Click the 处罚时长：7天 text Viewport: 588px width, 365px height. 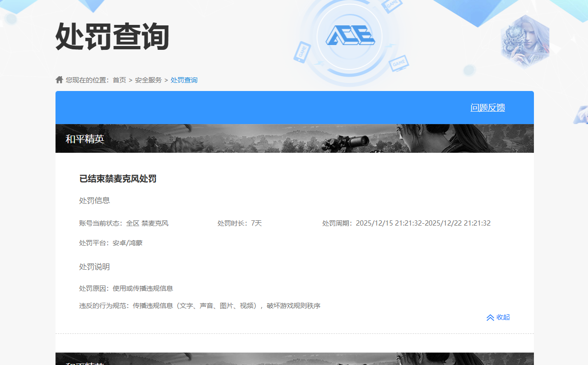[240, 223]
